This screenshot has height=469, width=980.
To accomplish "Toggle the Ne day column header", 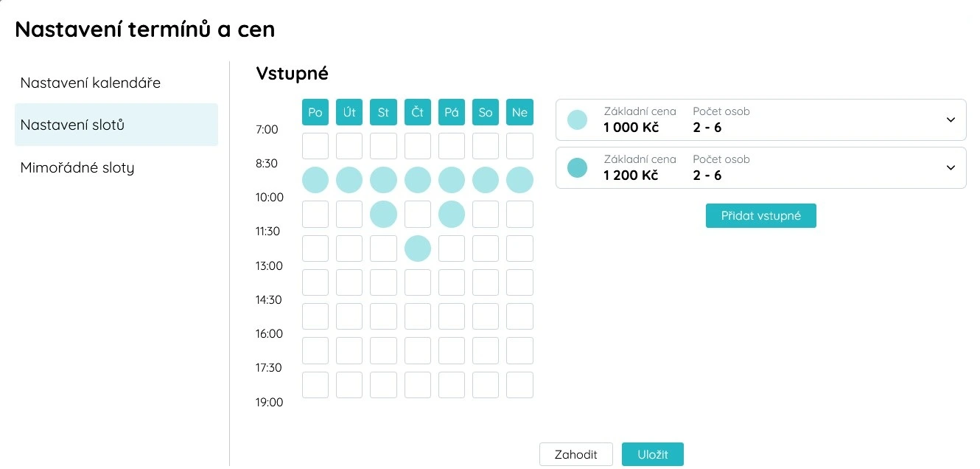I will pyautogui.click(x=519, y=112).
